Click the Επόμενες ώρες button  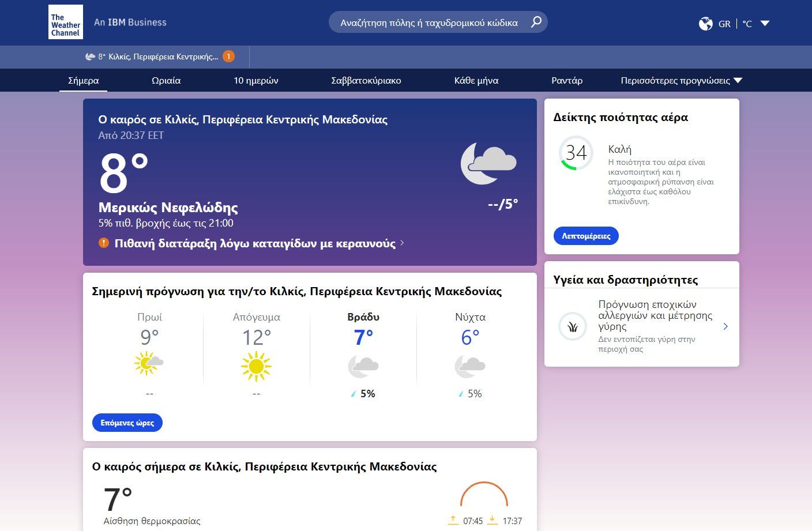click(127, 423)
